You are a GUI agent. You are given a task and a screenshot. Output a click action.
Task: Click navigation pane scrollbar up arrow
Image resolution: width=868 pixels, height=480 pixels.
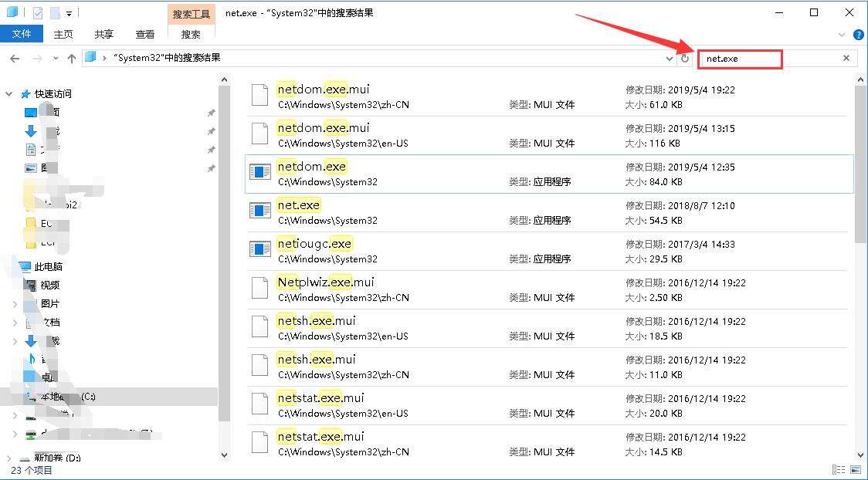tap(224, 79)
